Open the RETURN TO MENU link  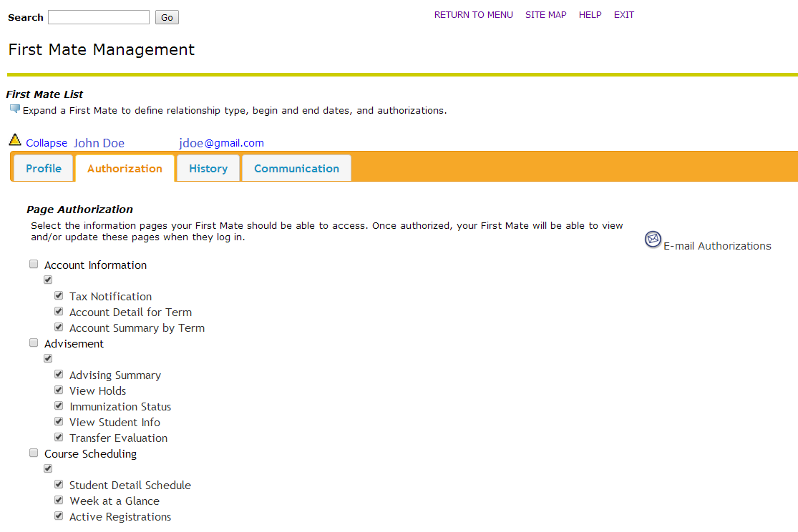473,15
